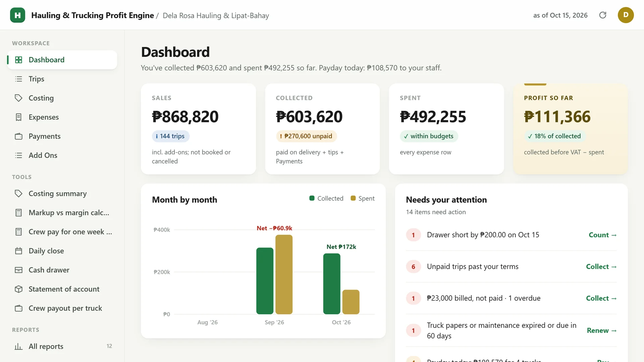Screen dimensions: 644x362
Task: Click the Profit So Far card amount ₱111,366
Action: point(557,117)
